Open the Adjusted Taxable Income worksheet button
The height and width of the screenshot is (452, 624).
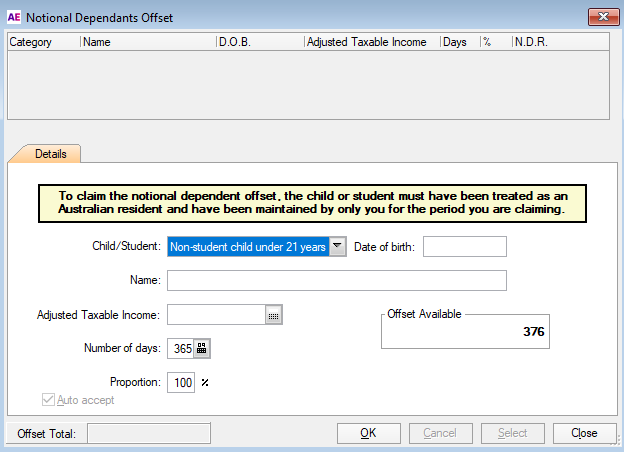point(274,315)
